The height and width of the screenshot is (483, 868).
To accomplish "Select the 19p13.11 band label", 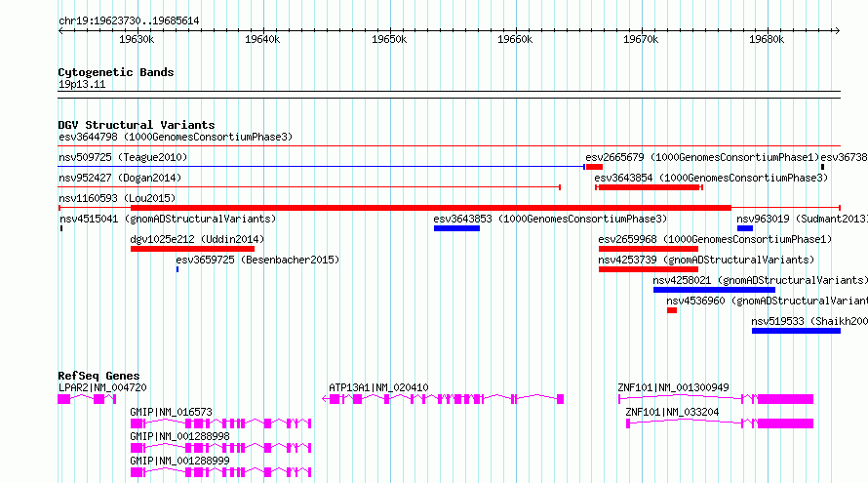I will pos(81,84).
